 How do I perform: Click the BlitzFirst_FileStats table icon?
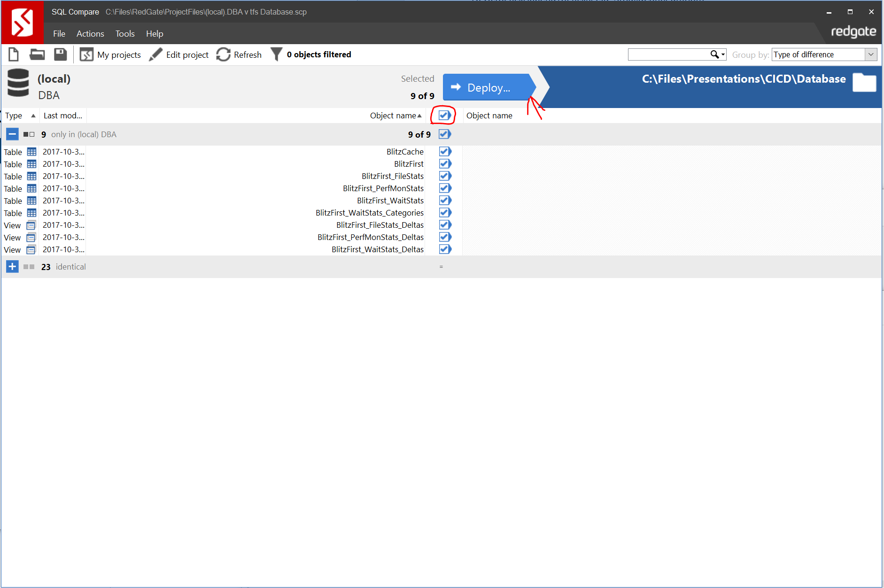pos(31,176)
